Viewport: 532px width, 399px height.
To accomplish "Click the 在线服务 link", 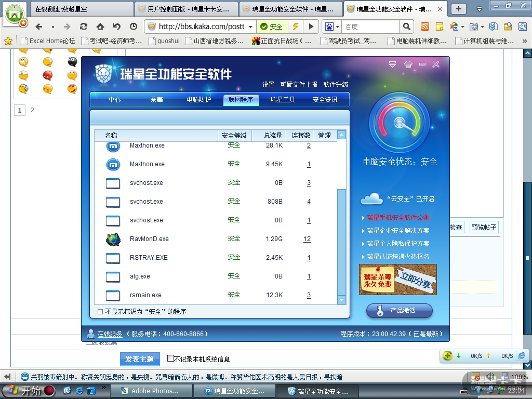I will (x=110, y=334).
